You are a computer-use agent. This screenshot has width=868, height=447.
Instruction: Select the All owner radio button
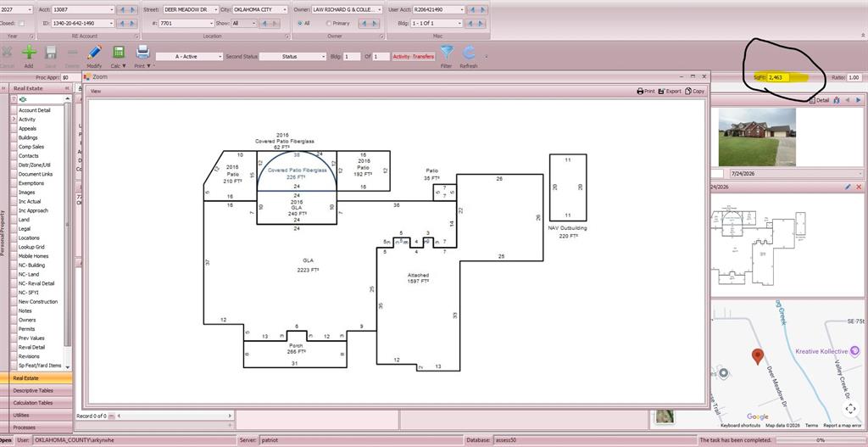(x=300, y=23)
